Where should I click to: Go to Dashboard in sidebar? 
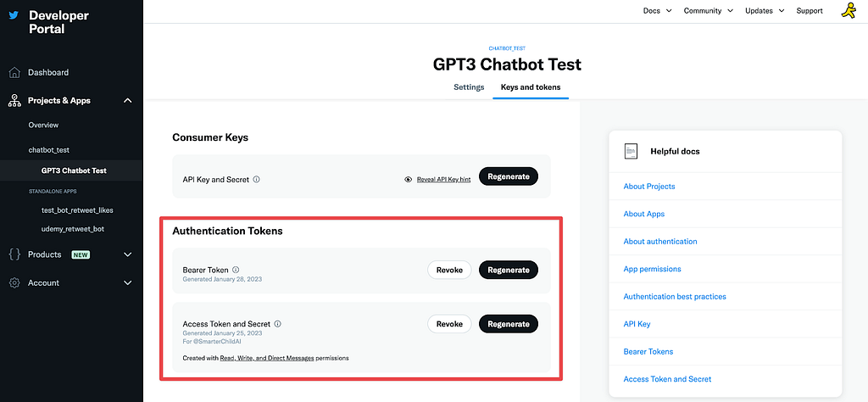coord(48,73)
